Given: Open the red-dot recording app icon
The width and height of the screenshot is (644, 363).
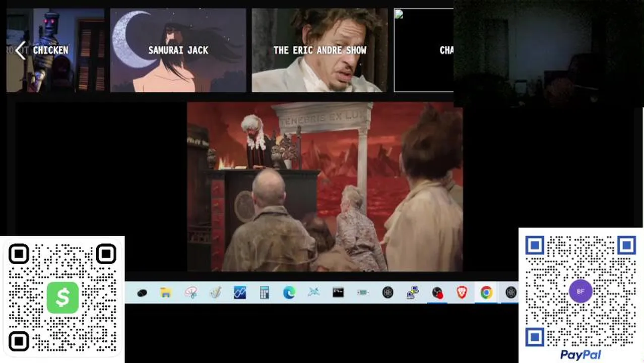Looking at the screenshot, I should tap(437, 292).
